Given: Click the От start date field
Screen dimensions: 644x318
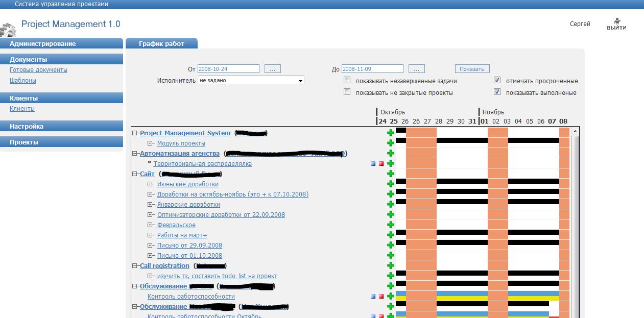Looking at the screenshot, I should pyautogui.click(x=228, y=68).
